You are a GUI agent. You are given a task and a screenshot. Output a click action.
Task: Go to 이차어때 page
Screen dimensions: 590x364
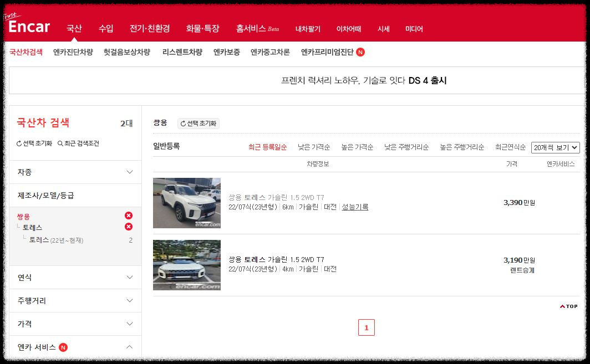(x=348, y=29)
